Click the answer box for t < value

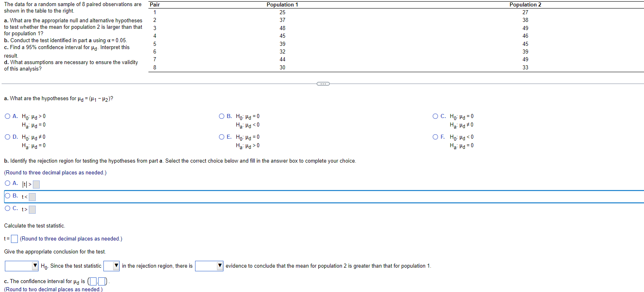[32, 197]
